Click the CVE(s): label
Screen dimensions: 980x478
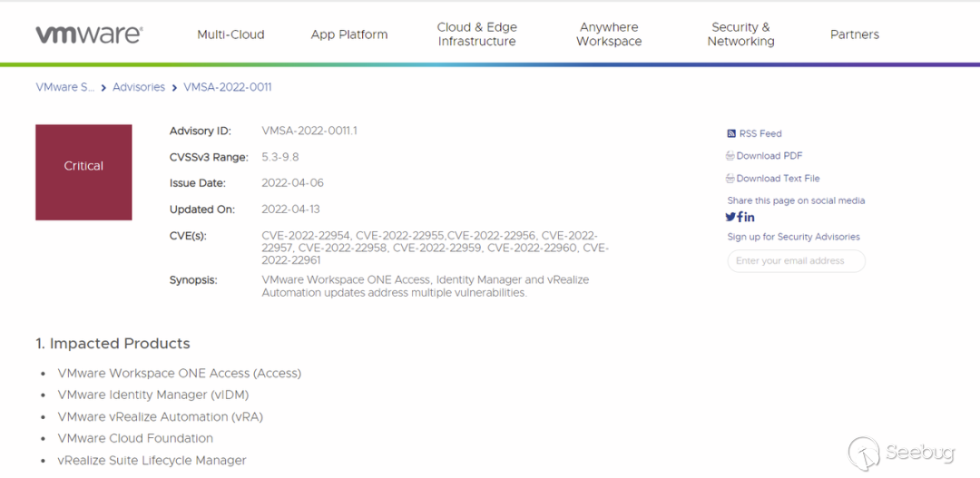click(x=188, y=236)
